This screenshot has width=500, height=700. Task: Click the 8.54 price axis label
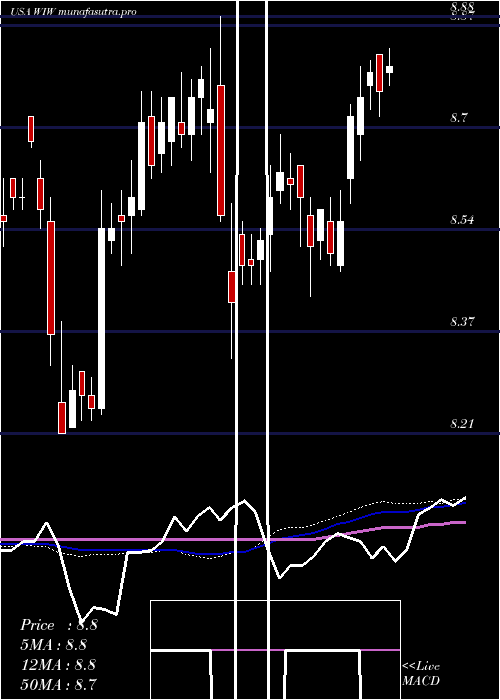pos(462,220)
